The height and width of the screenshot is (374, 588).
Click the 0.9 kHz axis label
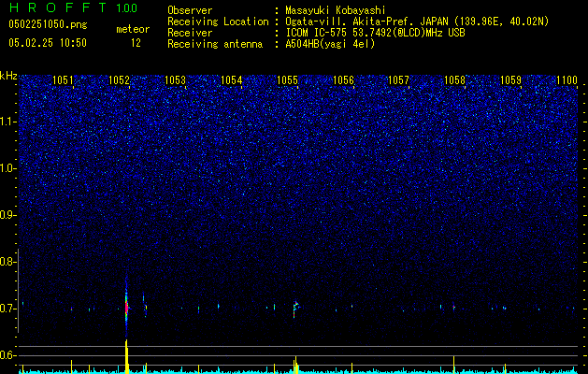click(x=7, y=215)
